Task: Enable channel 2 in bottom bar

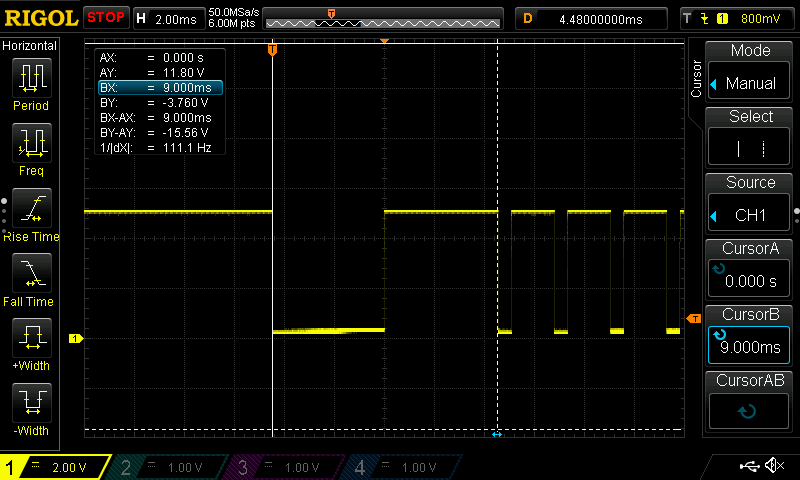Action: click(x=171, y=467)
